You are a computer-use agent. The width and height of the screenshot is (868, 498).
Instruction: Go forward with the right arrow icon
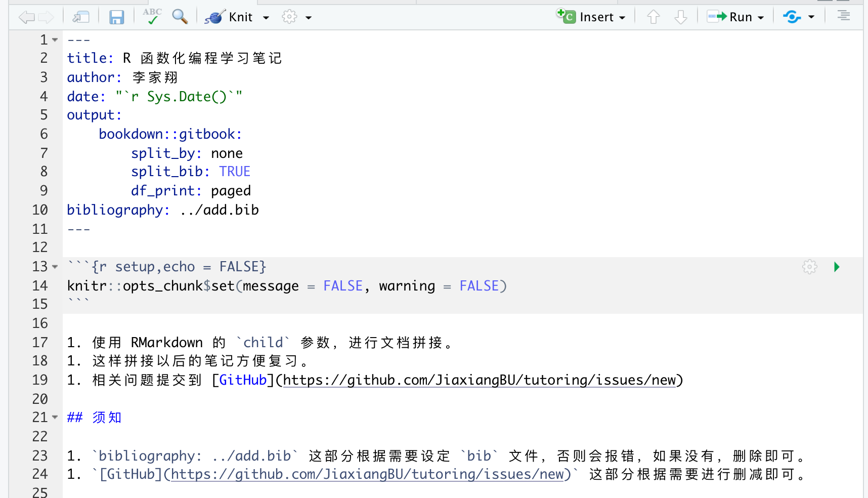pyautogui.click(x=46, y=17)
